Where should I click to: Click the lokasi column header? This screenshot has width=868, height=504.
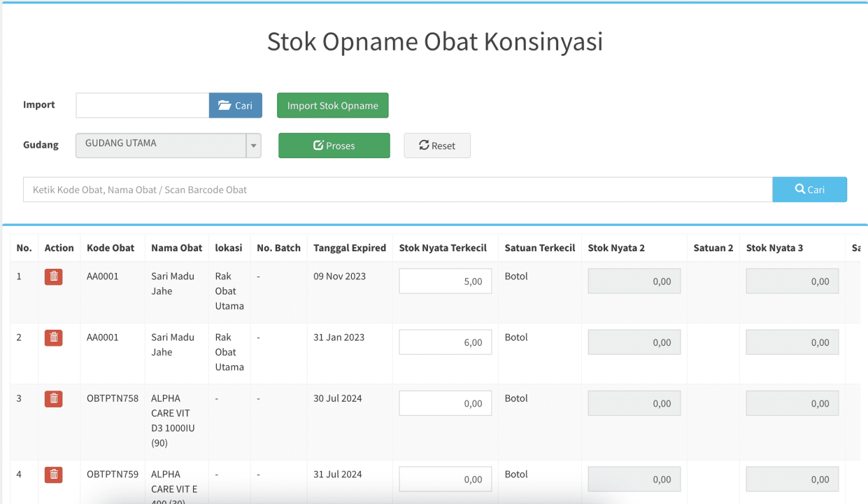(229, 248)
